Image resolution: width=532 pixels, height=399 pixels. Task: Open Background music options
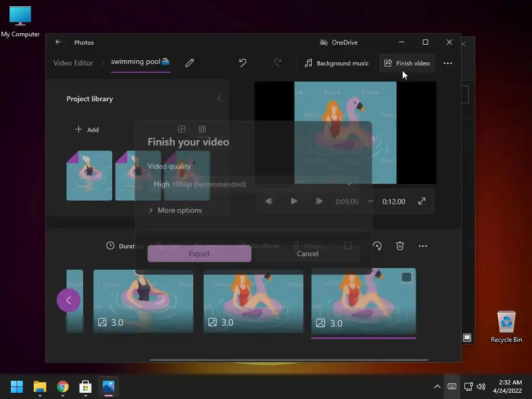tap(336, 63)
